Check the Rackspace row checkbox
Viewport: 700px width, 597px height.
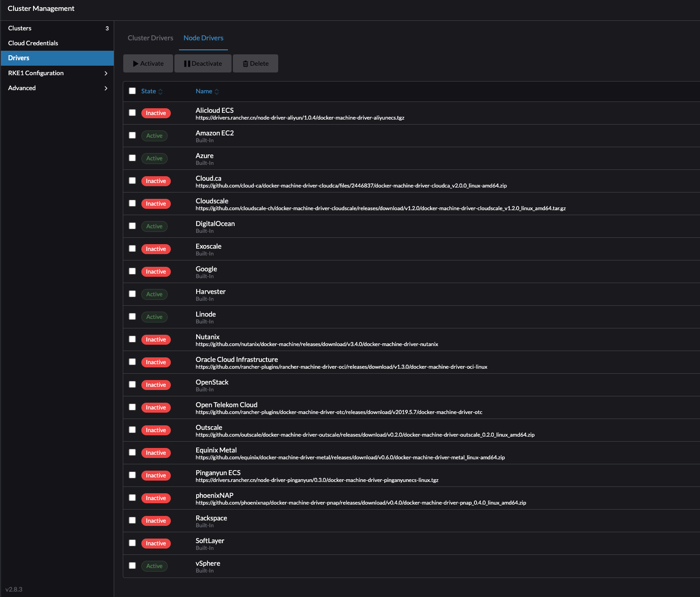coord(132,520)
